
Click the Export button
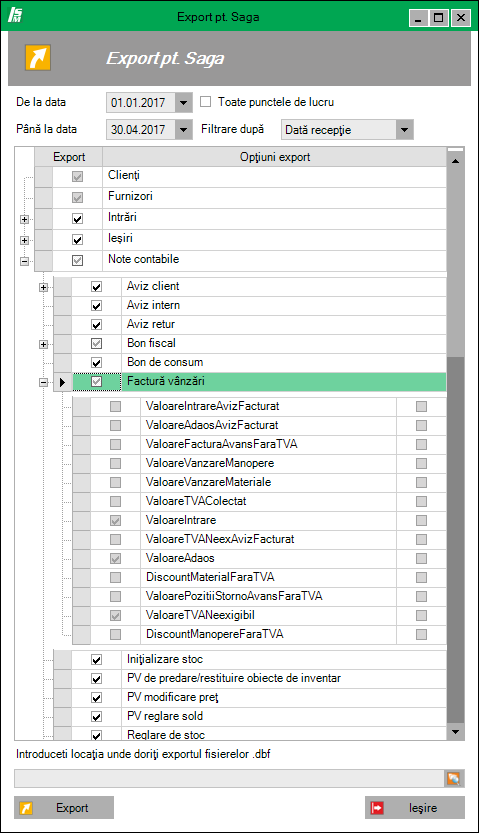click(64, 808)
